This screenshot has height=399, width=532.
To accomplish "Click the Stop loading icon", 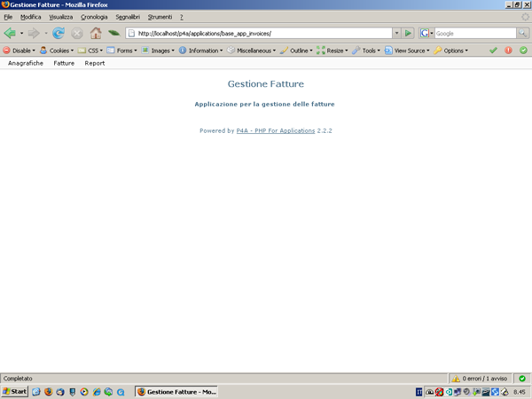I will pos(77,34).
